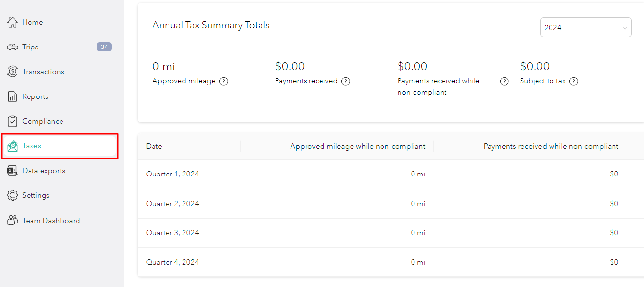Click the Reports chart icon
644x287 pixels.
point(13,96)
